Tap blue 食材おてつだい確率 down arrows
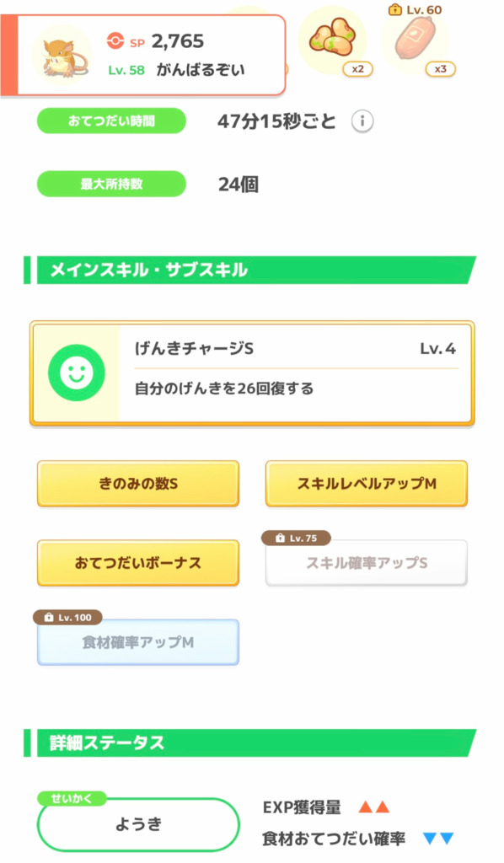 pyautogui.click(x=438, y=839)
